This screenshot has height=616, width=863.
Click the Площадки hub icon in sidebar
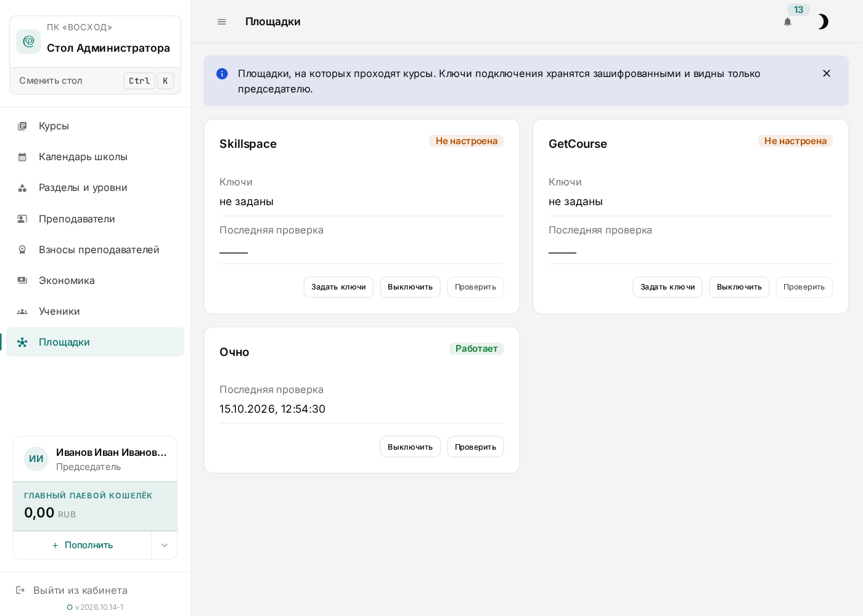coord(22,342)
